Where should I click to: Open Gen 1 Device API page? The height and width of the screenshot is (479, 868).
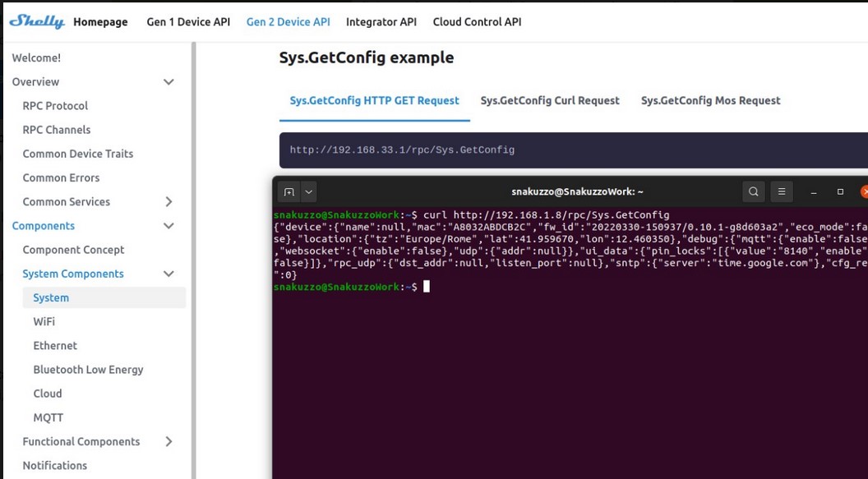(188, 22)
